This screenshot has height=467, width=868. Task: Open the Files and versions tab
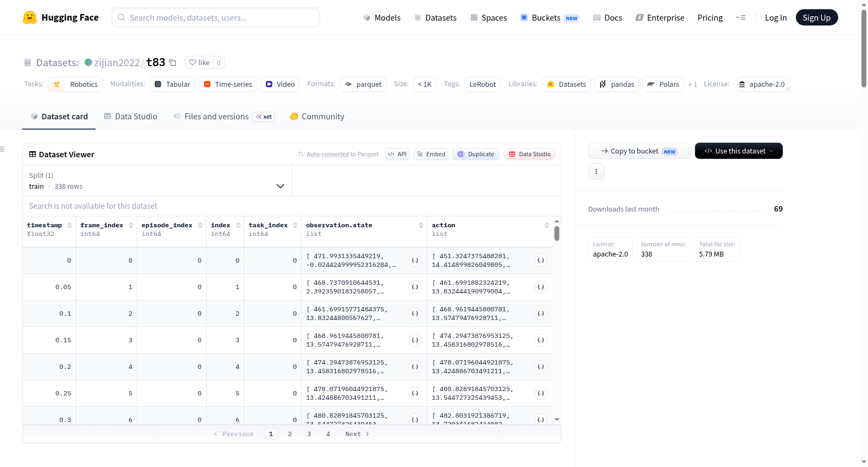(x=224, y=117)
